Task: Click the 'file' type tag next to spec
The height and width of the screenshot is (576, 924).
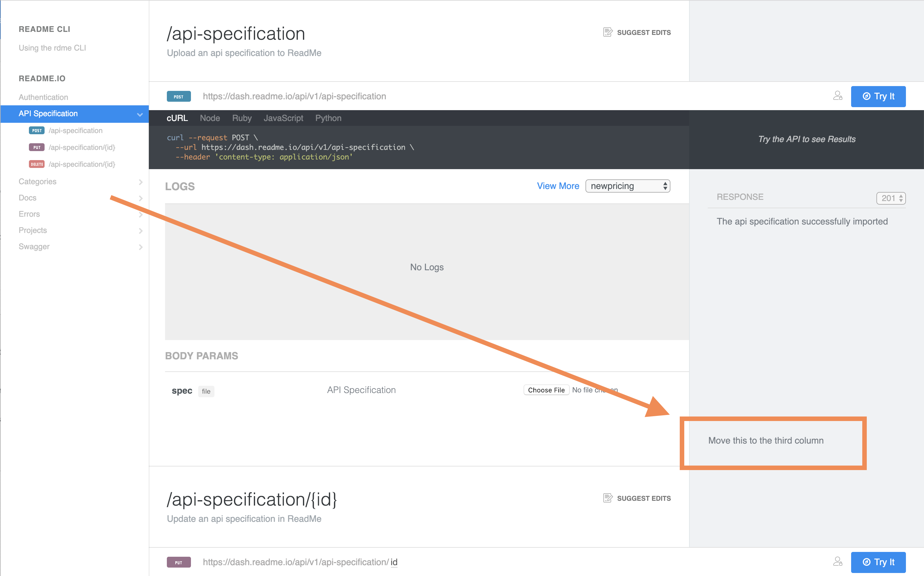Action: click(206, 391)
